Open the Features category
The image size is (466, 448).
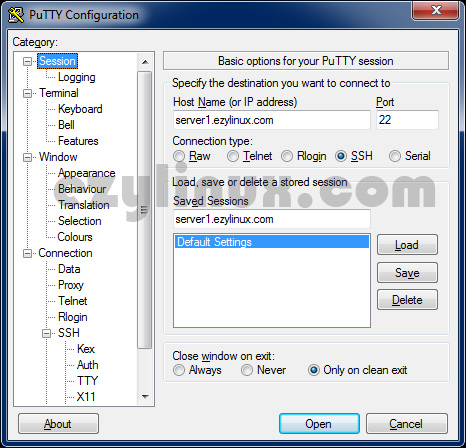(x=78, y=141)
